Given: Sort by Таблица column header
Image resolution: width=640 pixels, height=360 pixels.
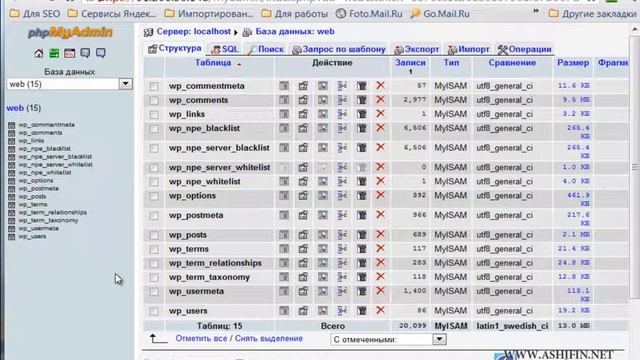Looking at the screenshot, I should click(x=213, y=63).
